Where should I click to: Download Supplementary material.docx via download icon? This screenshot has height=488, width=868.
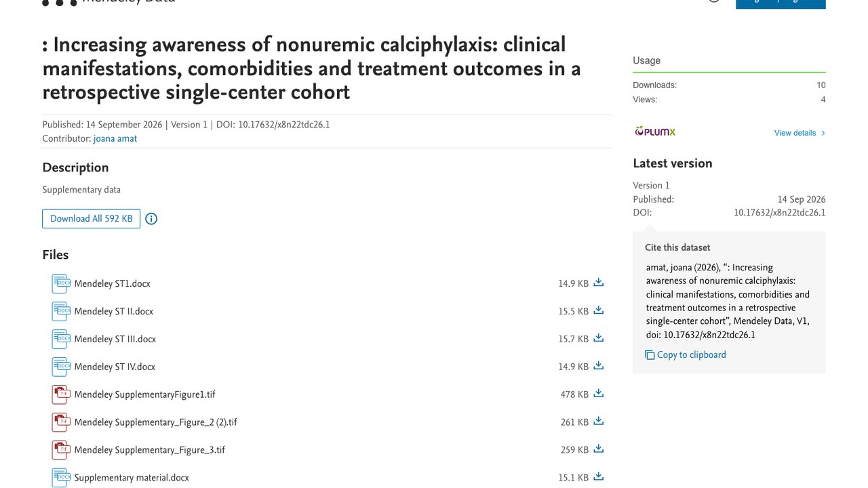(598, 477)
